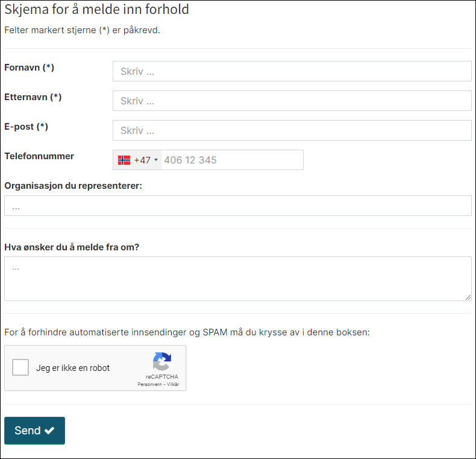Viewport: 476px width, 459px height.
Task: Open the Vilkår link in reCAPTCHA
Action: (173, 384)
